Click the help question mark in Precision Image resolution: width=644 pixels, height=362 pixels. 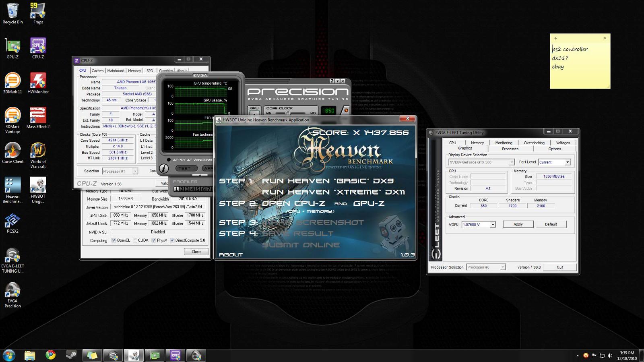[x=332, y=81]
